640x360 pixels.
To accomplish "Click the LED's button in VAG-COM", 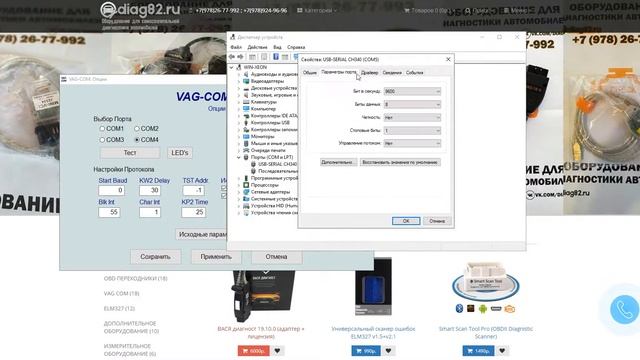I will click(x=180, y=153).
